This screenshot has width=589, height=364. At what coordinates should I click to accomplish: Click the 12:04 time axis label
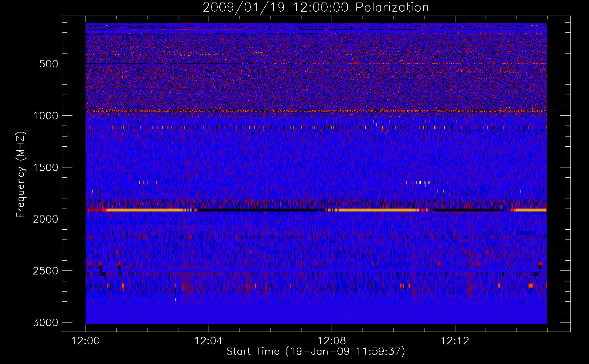click(209, 341)
